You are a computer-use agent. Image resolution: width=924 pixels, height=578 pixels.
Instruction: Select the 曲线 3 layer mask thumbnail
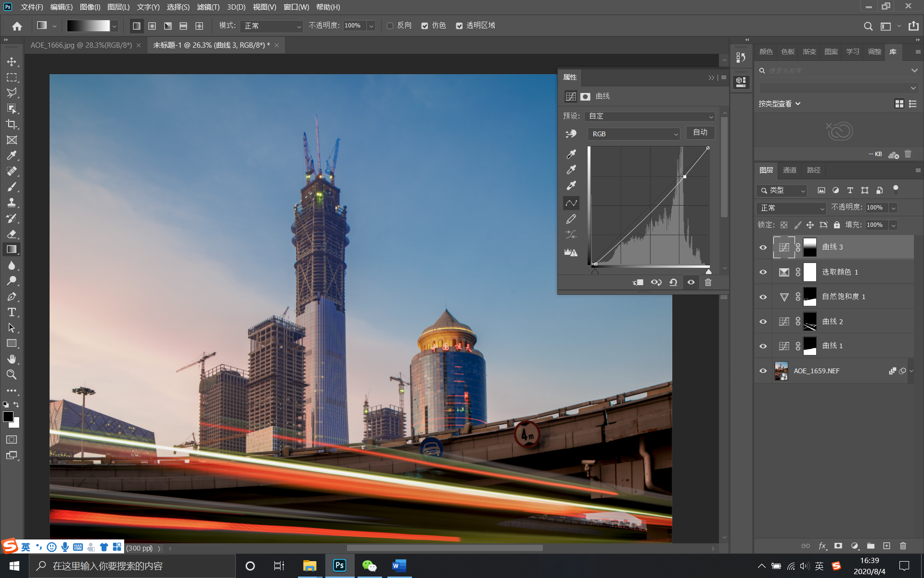810,247
